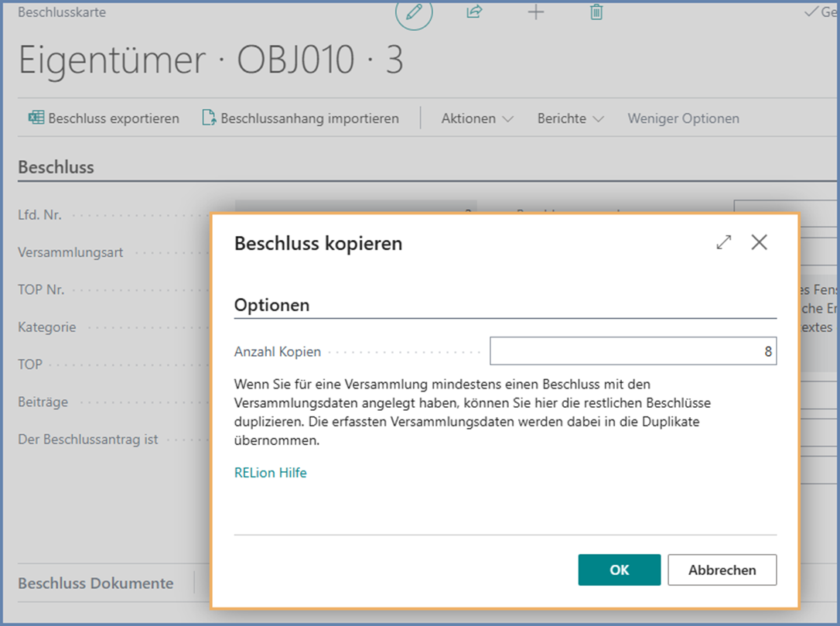Viewport: 840px width, 626px height.
Task: Click the plus icon to create new
Action: point(535,12)
